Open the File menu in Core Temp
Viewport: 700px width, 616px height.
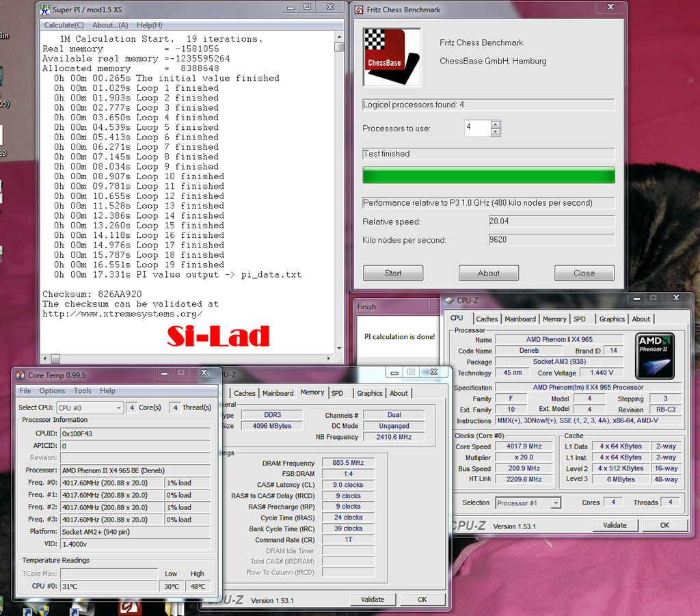click(25, 390)
